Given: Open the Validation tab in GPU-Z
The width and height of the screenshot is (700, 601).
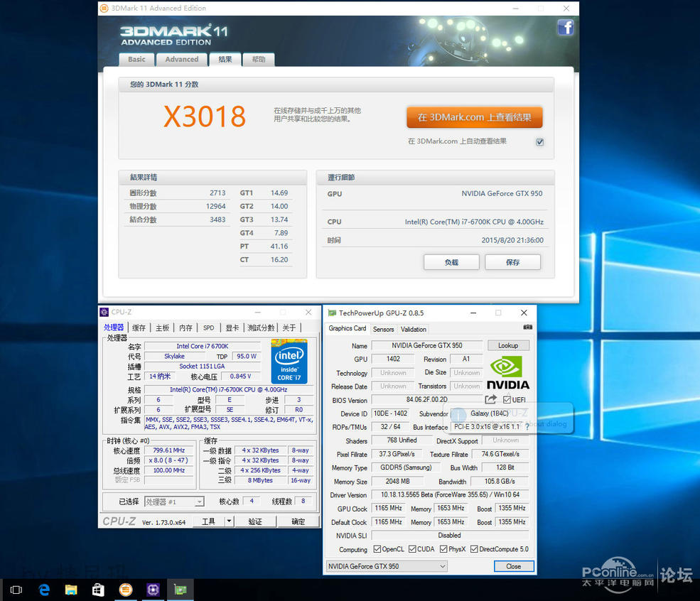Looking at the screenshot, I should click(414, 330).
